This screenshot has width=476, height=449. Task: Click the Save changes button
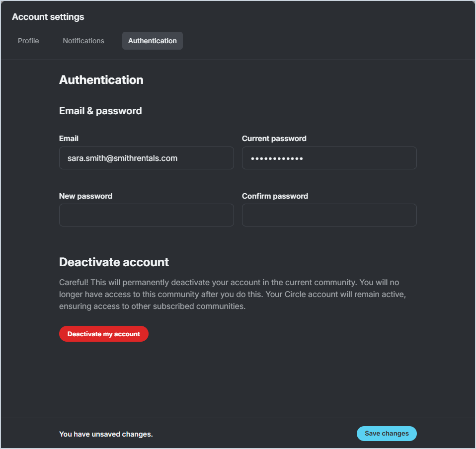[387, 434]
